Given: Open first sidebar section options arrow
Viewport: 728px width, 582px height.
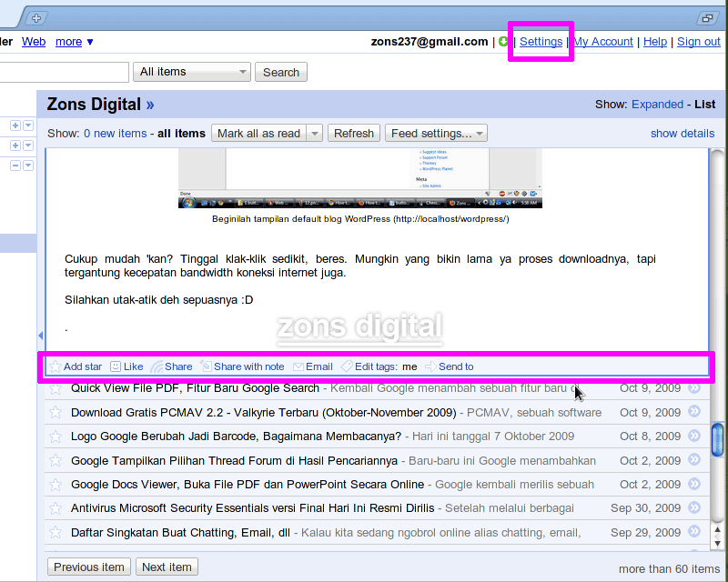Looking at the screenshot, I should [x=28, y=125].
